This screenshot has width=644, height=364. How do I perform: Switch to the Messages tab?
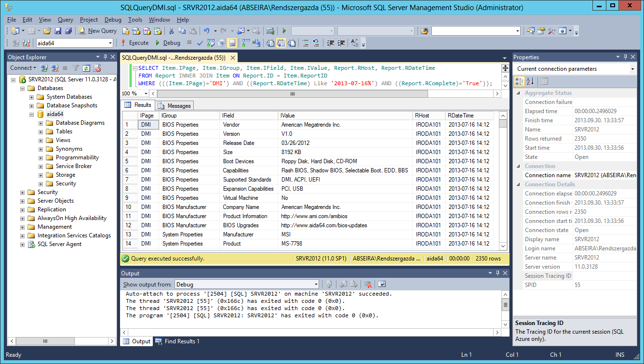pos(175,105)
